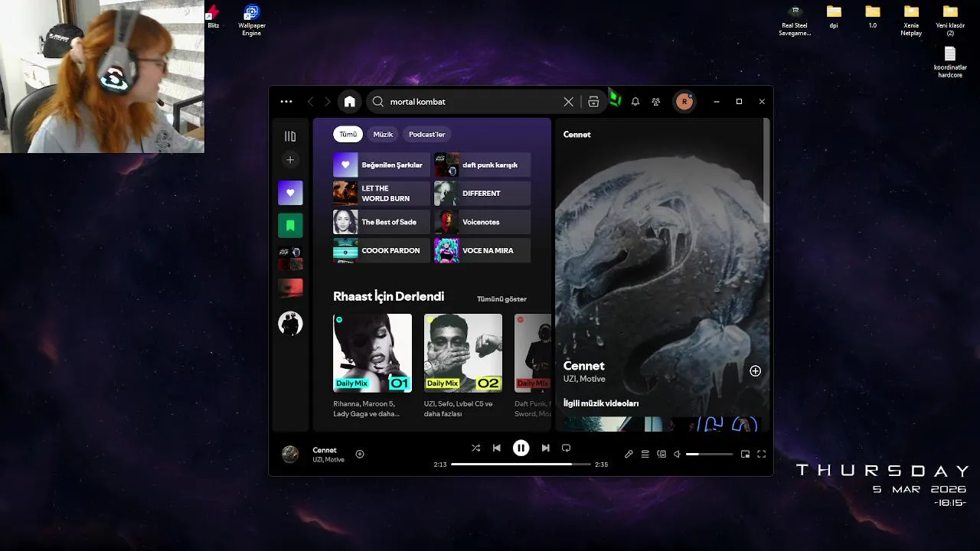Screen dimensions: 980x551
Task: Select the 'Müzik' filter chip
Action: [x=383, y=134]
